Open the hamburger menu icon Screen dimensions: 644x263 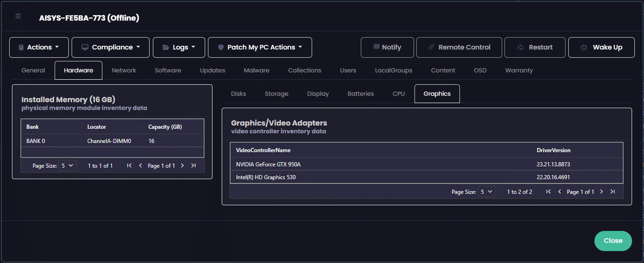point(18,16)
